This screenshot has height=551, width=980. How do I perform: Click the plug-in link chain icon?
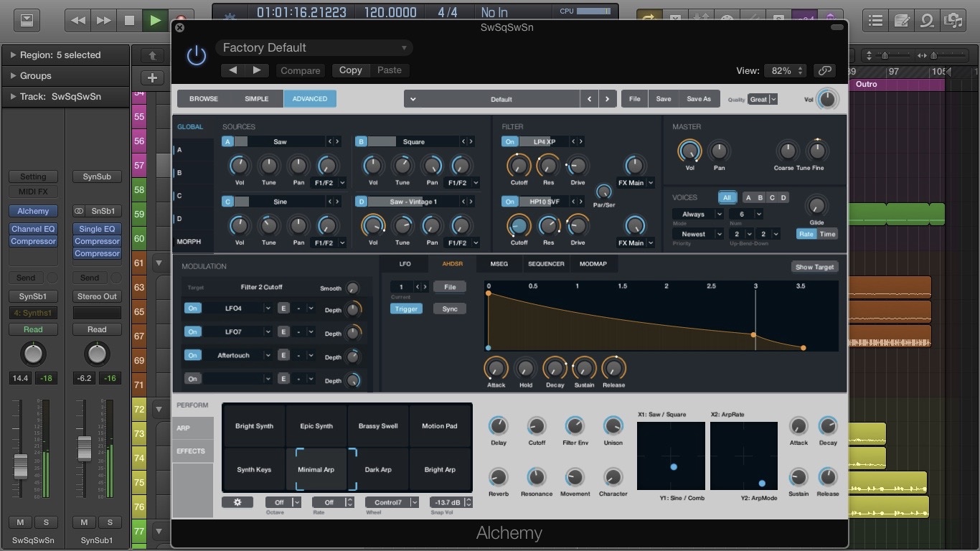pyautogui.click(x=825, y=70)
